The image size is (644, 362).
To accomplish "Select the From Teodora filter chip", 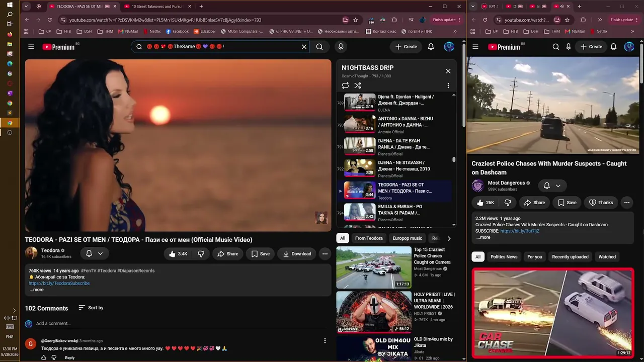I will (x=369, y=238).
